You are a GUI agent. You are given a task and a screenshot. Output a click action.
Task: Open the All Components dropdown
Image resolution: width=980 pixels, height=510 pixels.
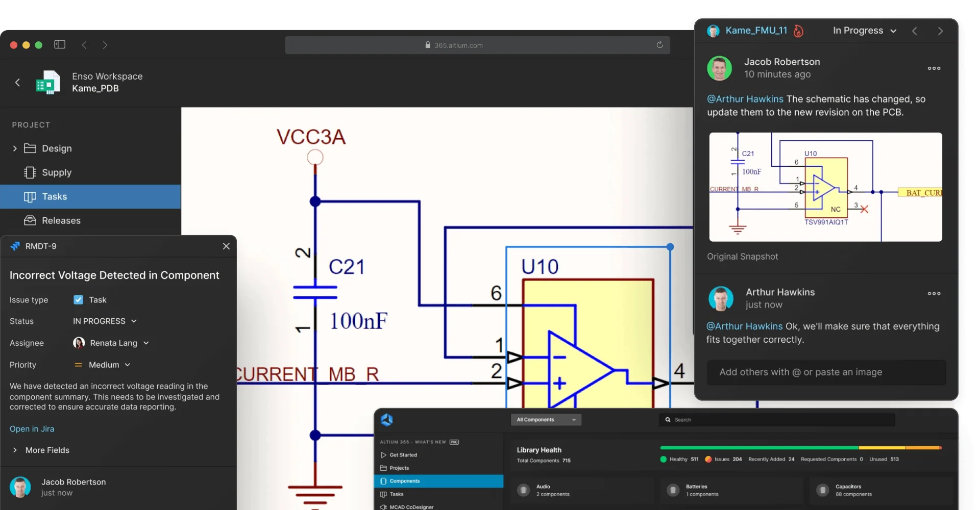click(x=546, y=420)
